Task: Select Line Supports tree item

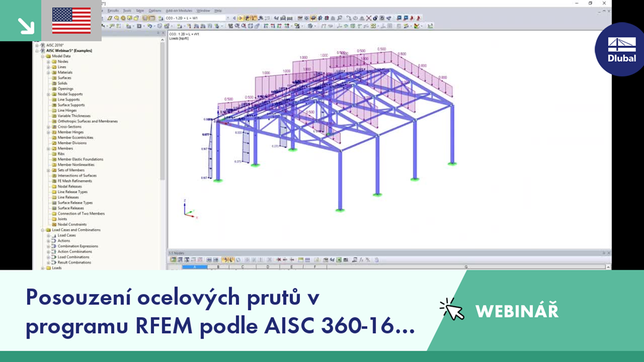Action: point(69,99)
